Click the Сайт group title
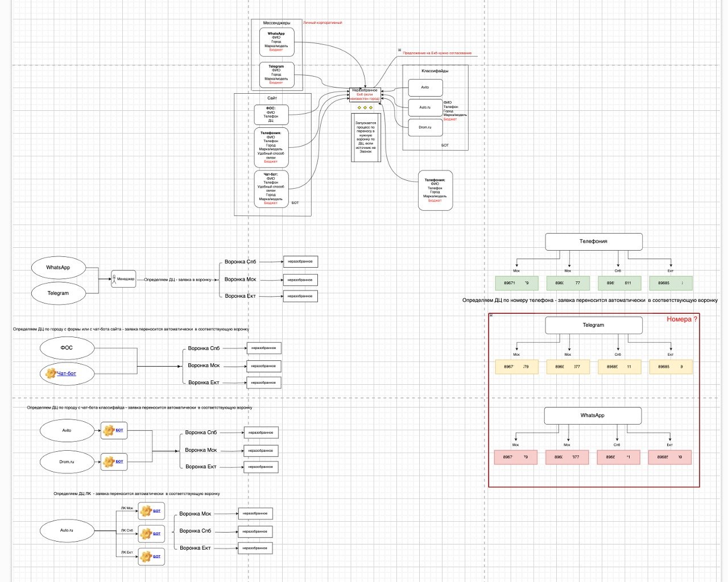 coord(272,98)
